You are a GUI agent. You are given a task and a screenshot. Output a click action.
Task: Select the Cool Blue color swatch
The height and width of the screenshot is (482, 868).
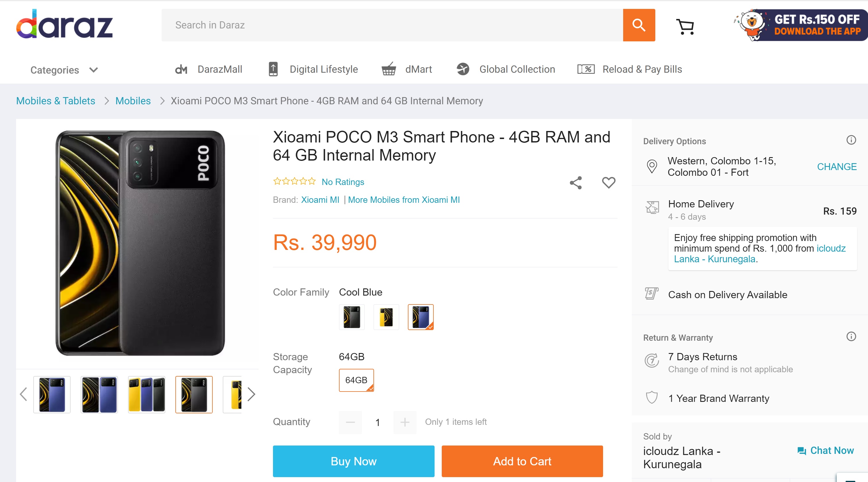tap(420, 317)
